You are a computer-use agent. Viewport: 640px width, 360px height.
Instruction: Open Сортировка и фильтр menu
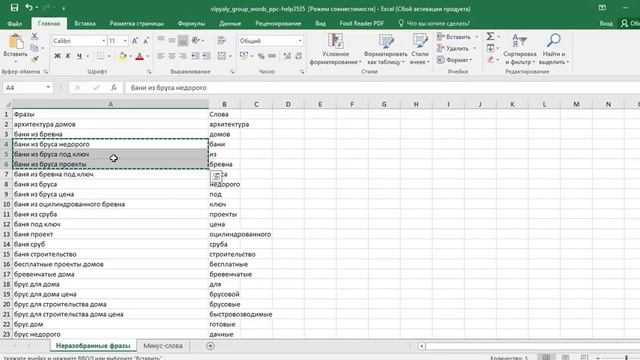click(520, 49)
